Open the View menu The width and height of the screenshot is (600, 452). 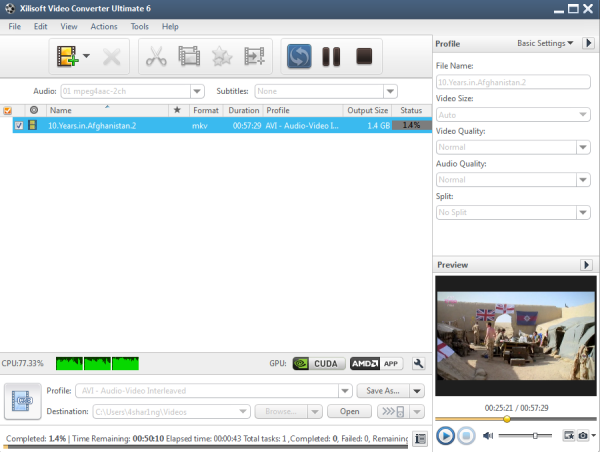(x=69, y=26)
